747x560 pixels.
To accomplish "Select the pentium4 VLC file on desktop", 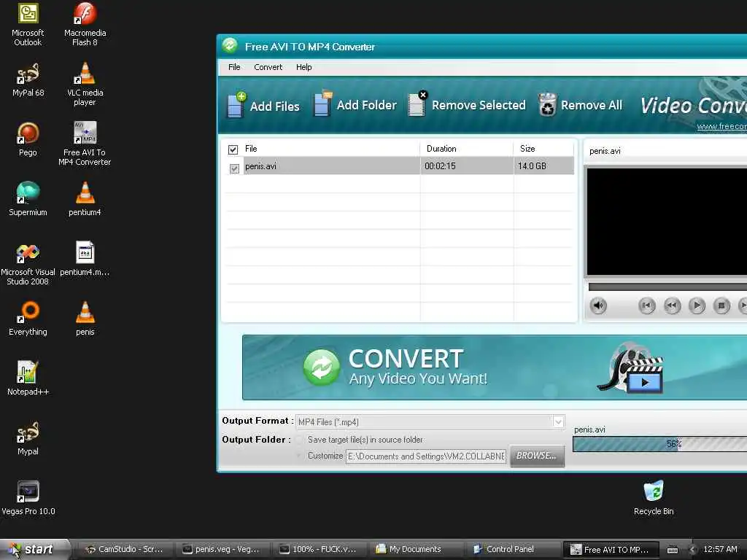I will [85, 199].
